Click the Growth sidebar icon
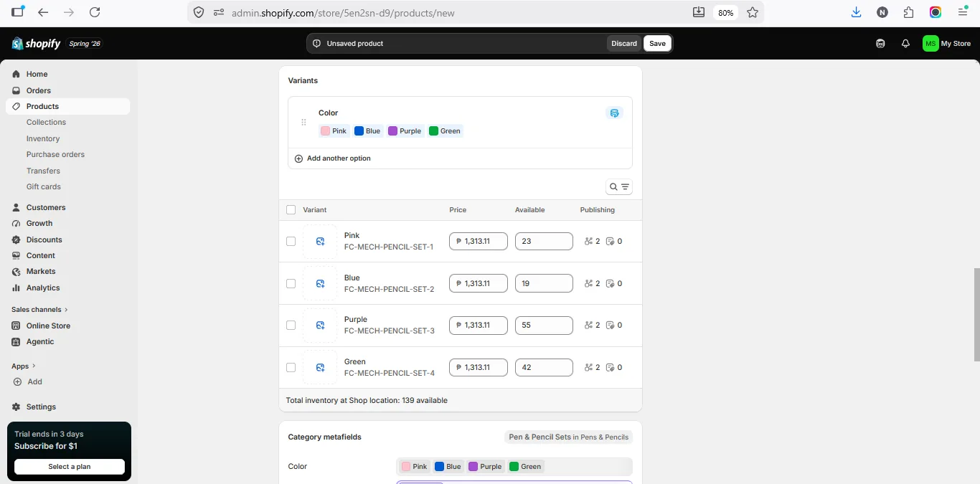This screenshot has height=484, width=980. pos(17,223)
